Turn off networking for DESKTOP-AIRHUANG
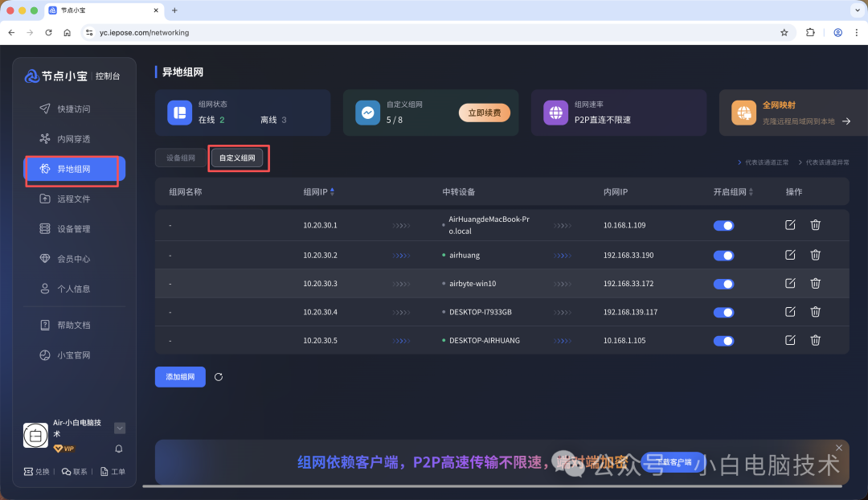Viewport: 868px width, 500px height. pyautogui.click(x=723, y=340)
